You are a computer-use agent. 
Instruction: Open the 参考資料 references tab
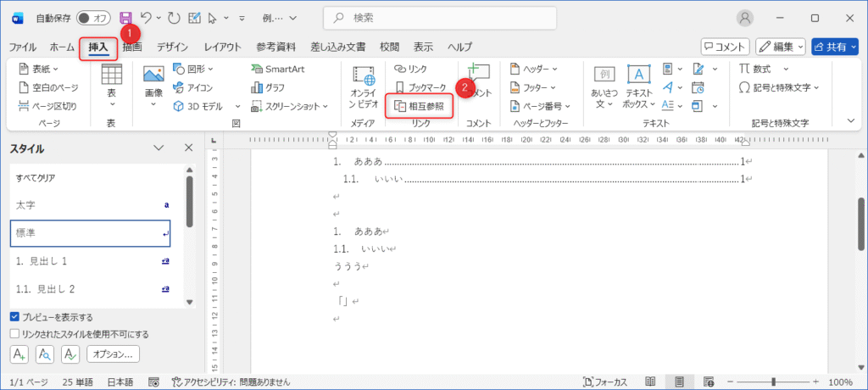coord(275,47)
